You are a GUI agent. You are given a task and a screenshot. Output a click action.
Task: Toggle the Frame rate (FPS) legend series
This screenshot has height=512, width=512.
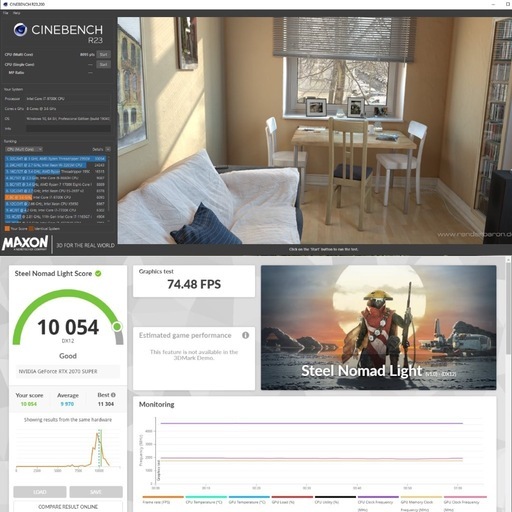(x=163, y=500)
